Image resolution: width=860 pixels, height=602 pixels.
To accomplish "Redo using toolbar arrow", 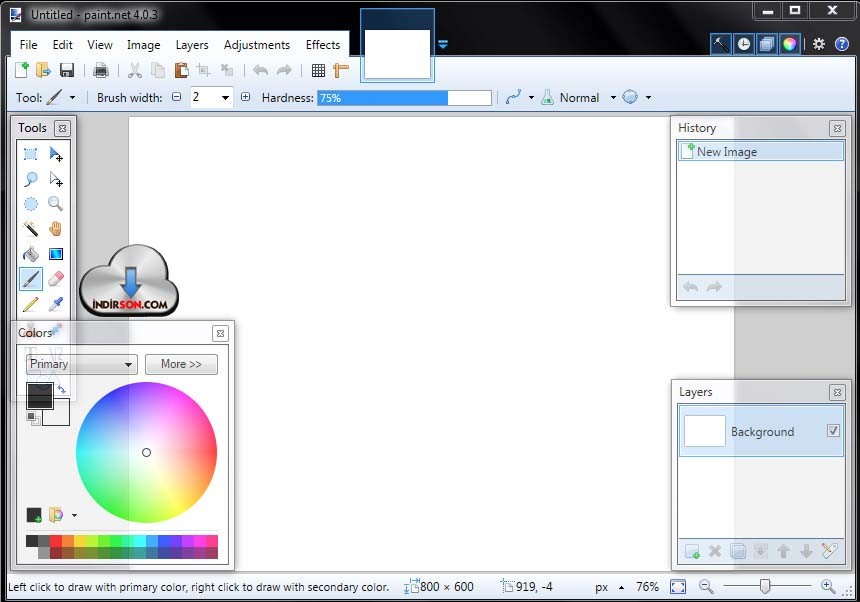I will tap(284, 70).
